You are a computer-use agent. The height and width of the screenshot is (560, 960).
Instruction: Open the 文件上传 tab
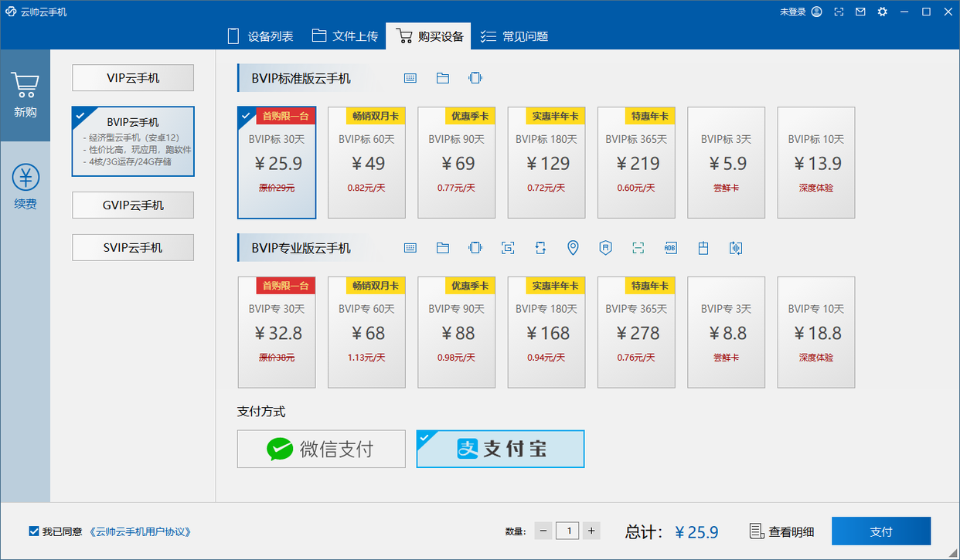(x=345, y=36)
